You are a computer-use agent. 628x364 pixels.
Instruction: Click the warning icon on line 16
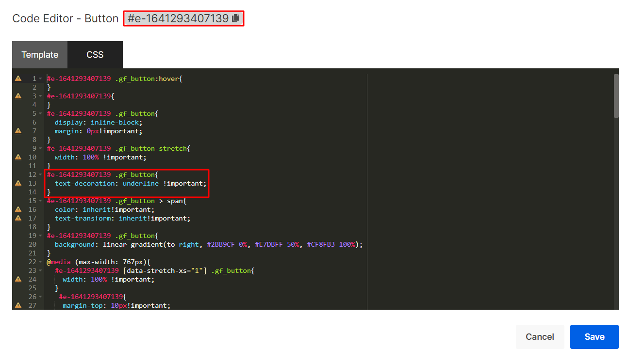(18, 209)
